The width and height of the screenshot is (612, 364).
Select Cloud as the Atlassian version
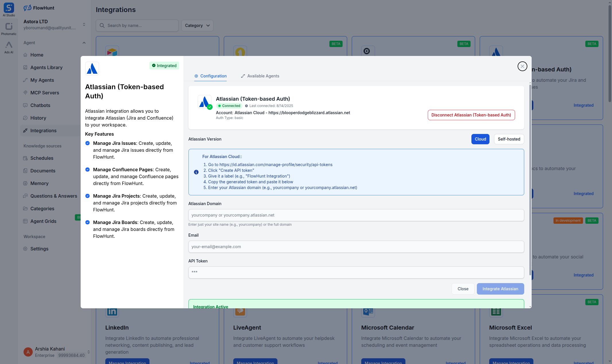pyautogui.click(x=480, y=139)
